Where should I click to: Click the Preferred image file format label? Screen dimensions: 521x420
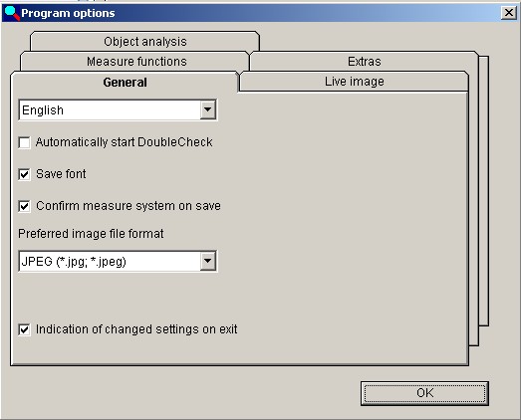[x=91, y=234]
